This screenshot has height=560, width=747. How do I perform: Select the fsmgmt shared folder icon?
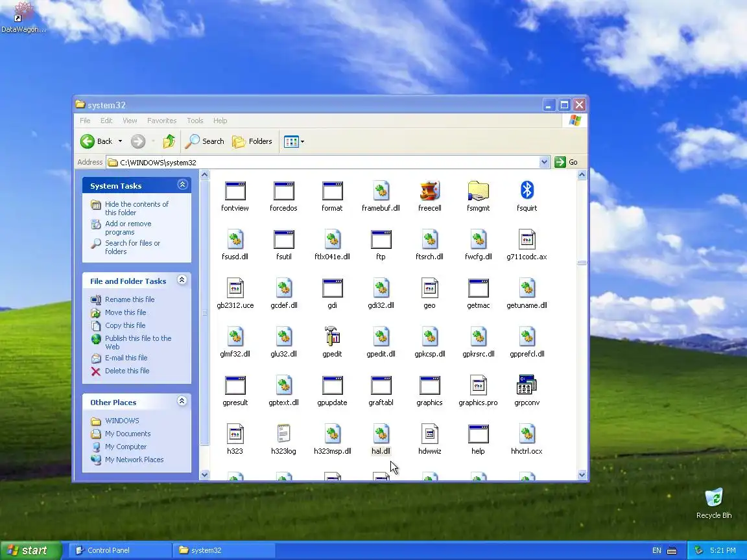pos(479,191)
